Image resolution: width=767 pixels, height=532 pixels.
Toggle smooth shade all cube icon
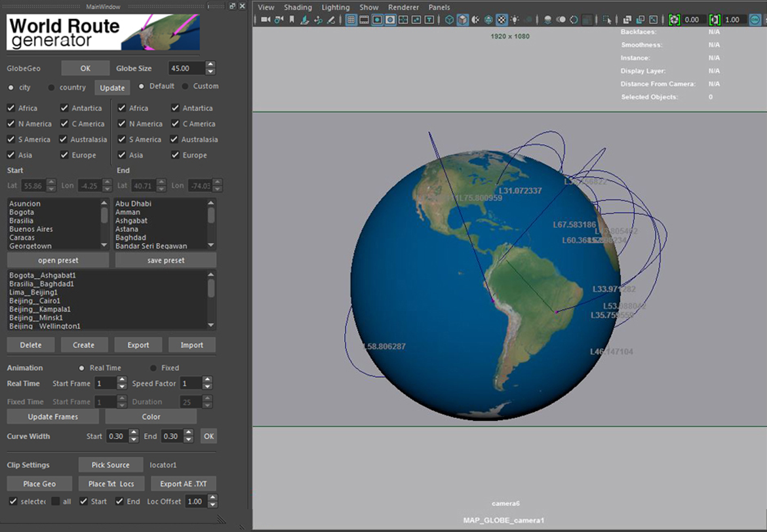click(463, 20)
